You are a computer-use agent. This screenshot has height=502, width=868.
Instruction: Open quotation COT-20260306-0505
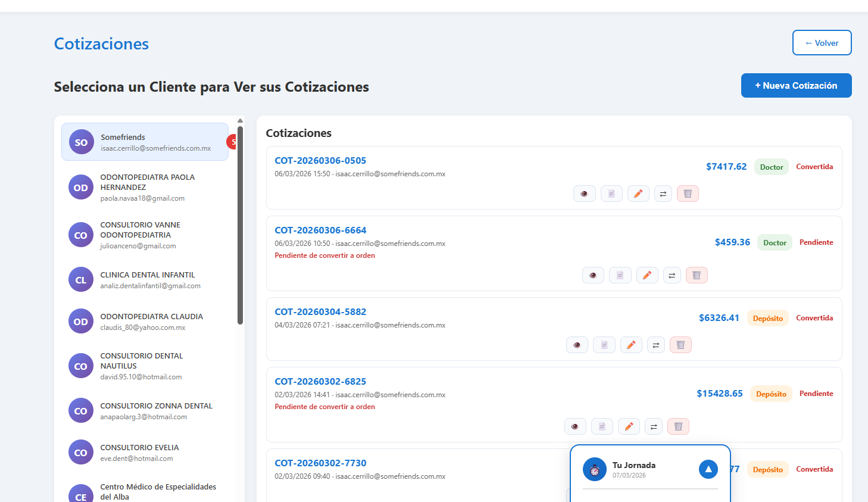320,160
